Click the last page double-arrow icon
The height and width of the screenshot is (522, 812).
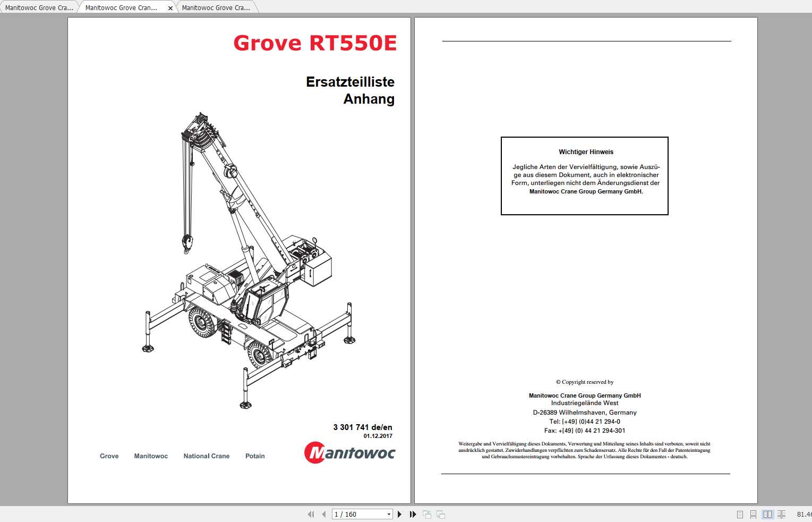[x=413, y=514]
